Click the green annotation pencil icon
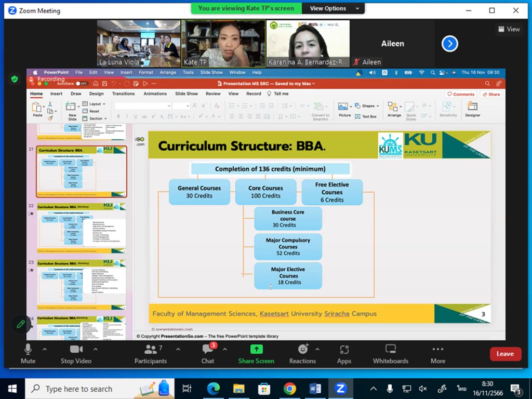Viewport: 532px width, 399px height. pos(21,324)
